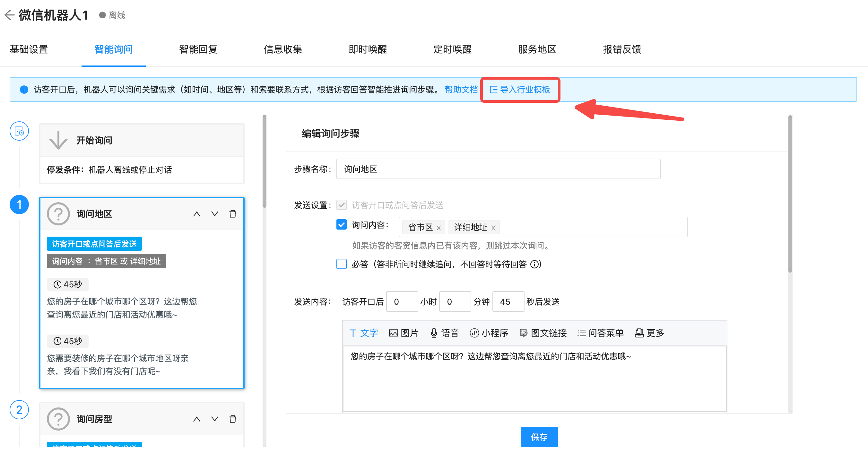Enable the 必答 required-answer checkbox
Screen dimensions: 868x454
[341, 264]
